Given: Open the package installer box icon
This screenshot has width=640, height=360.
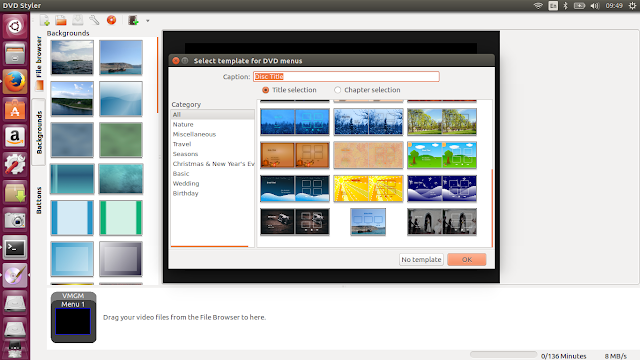Looking at the screenshot, I should pos(15,192).
